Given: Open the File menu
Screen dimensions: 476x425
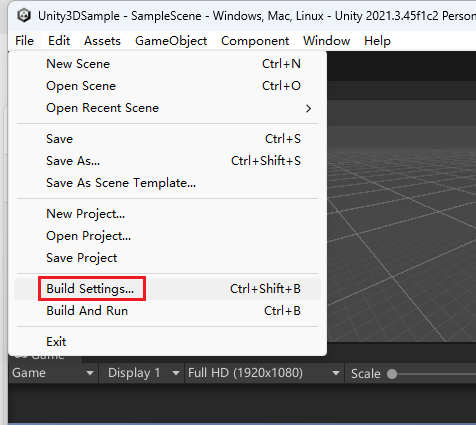Looking at the screenshot, I should coord(24,41).
